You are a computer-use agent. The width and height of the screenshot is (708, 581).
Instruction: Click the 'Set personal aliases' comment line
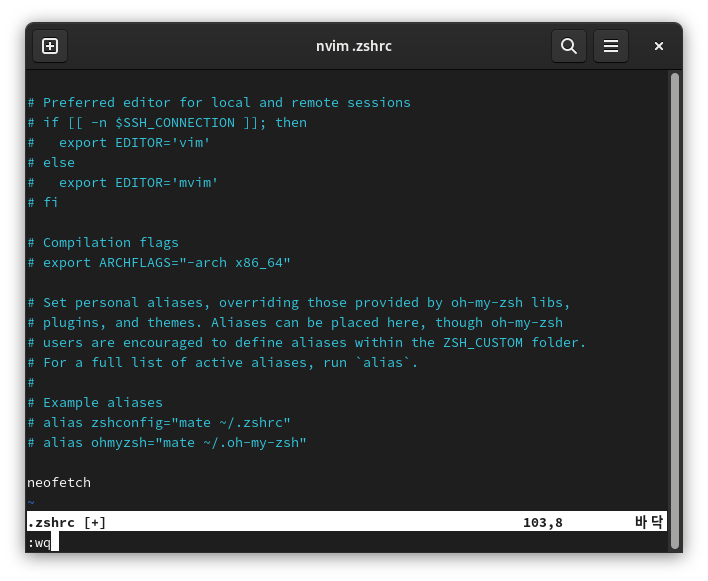tap(299, 302)
